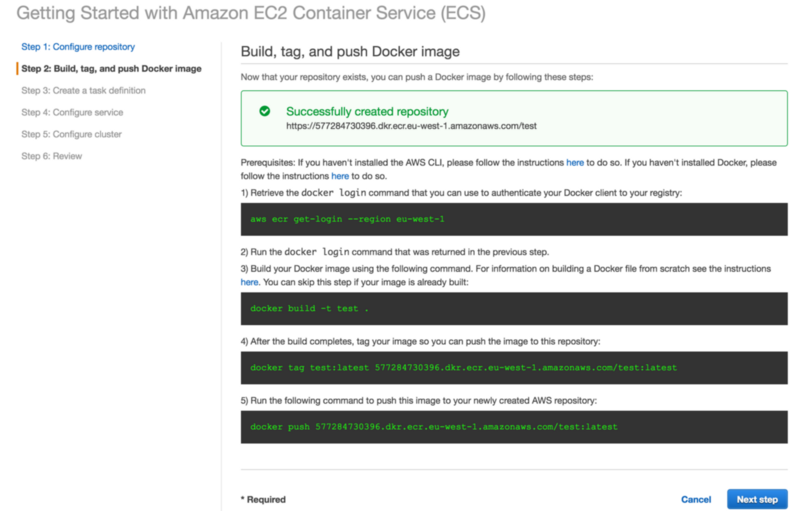Open Docker installation instructions link
Image resolution: width=800 pixels, height=511 pixels.
click(340, 175)
